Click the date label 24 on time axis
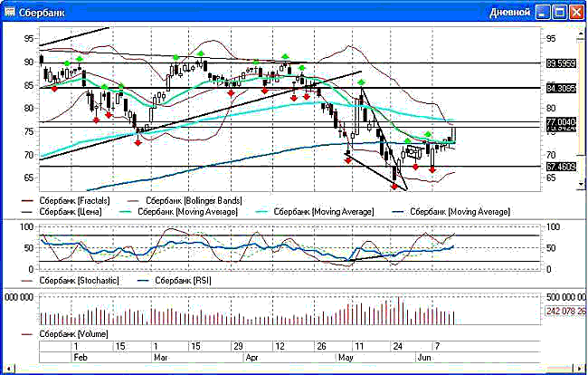The height and width of the screenshot is (375, 588). click(x=397, y=346)
